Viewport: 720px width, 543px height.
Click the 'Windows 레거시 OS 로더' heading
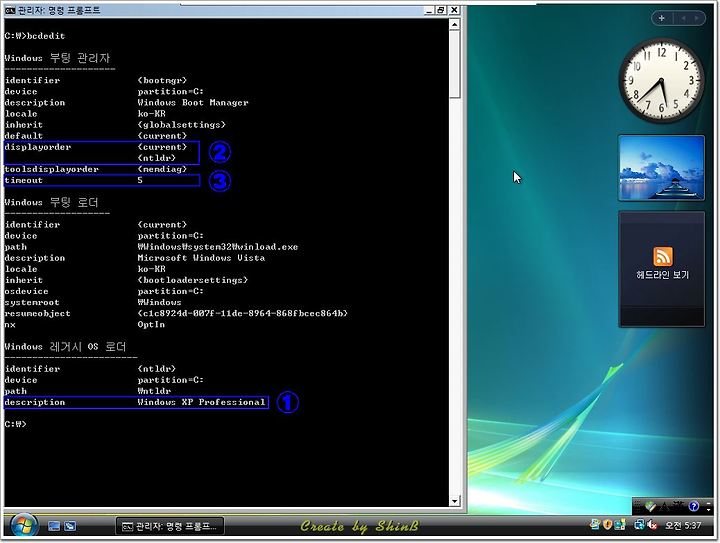click(65, 347)
